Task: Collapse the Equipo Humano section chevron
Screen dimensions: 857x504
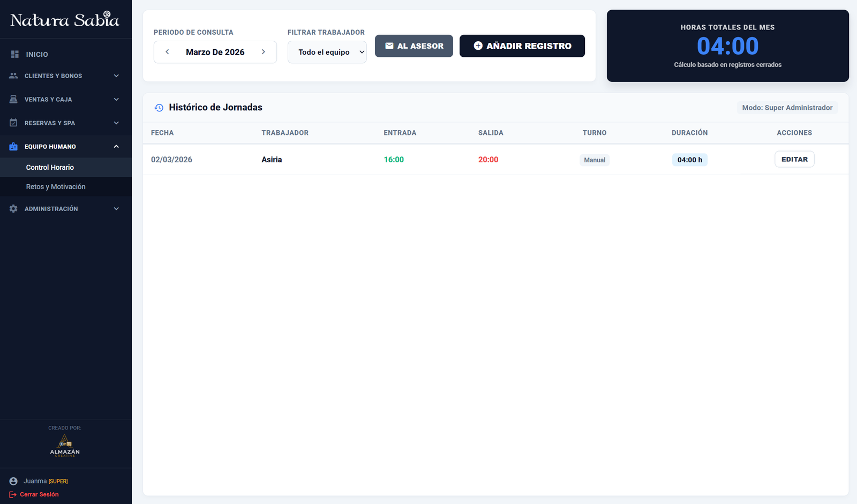Action: tap(116, 146)
